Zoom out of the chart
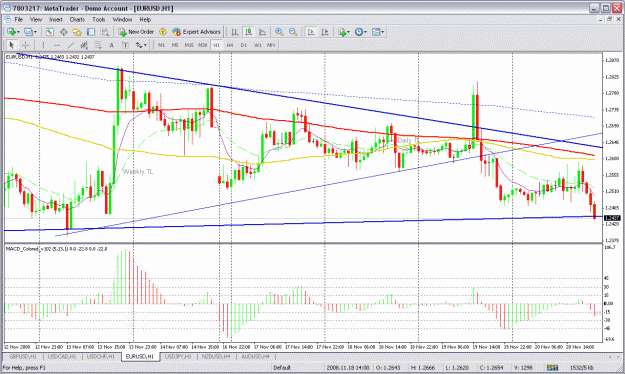Screen dimensions: 625x374 [x=293, y=32]
